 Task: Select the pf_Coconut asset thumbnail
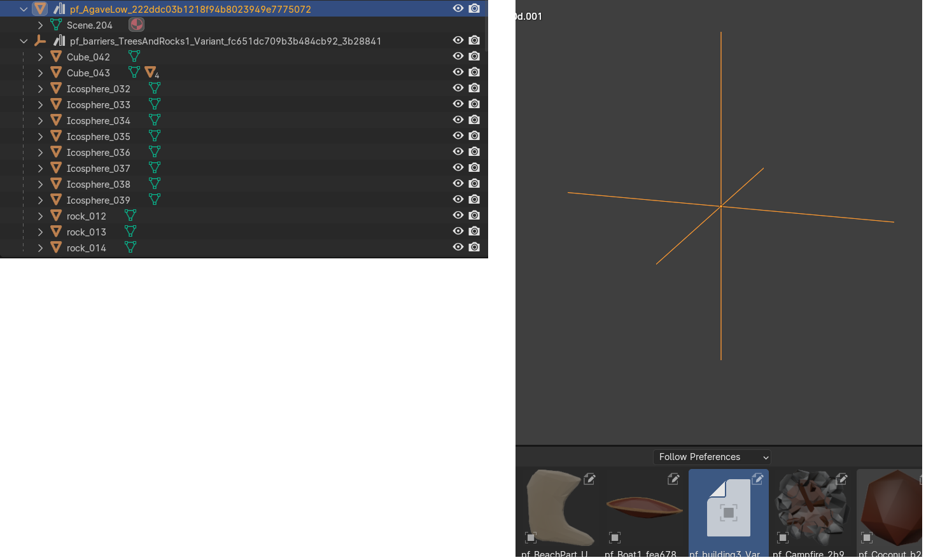click(x=889, y=514)
